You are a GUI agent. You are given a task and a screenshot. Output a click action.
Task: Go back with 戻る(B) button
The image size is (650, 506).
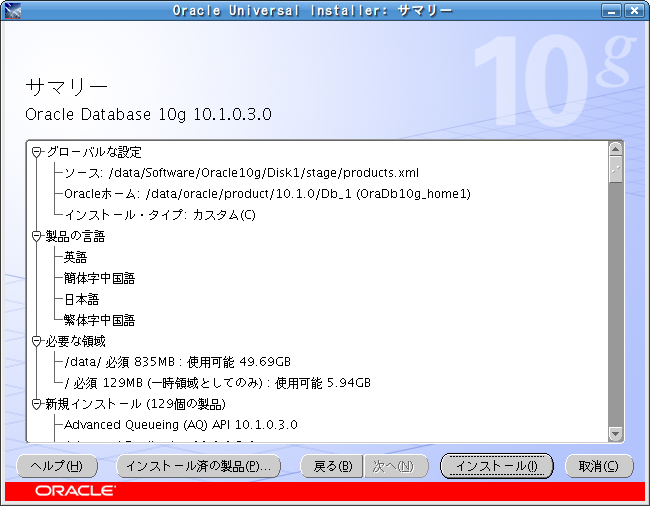coord(332,466)
